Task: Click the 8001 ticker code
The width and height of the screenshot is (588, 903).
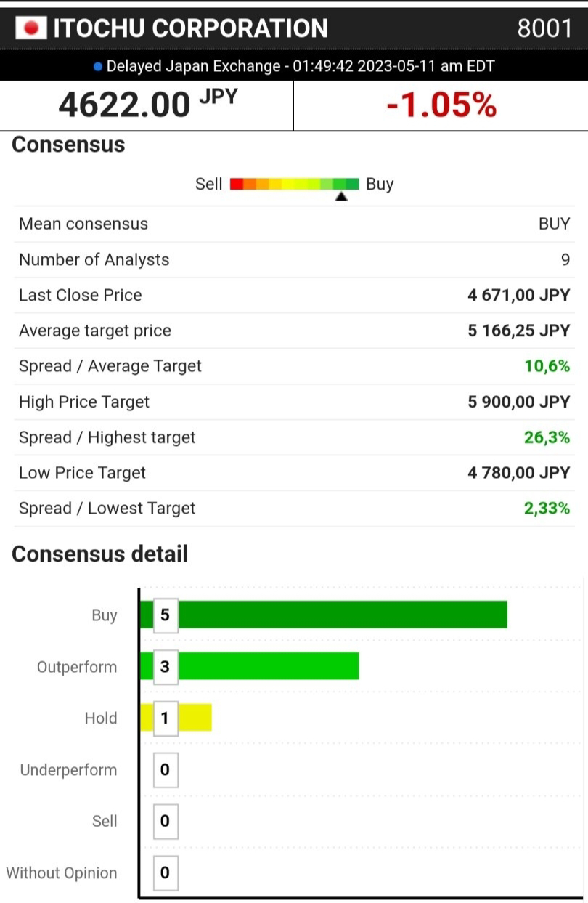Action: [x=544, y=28]
